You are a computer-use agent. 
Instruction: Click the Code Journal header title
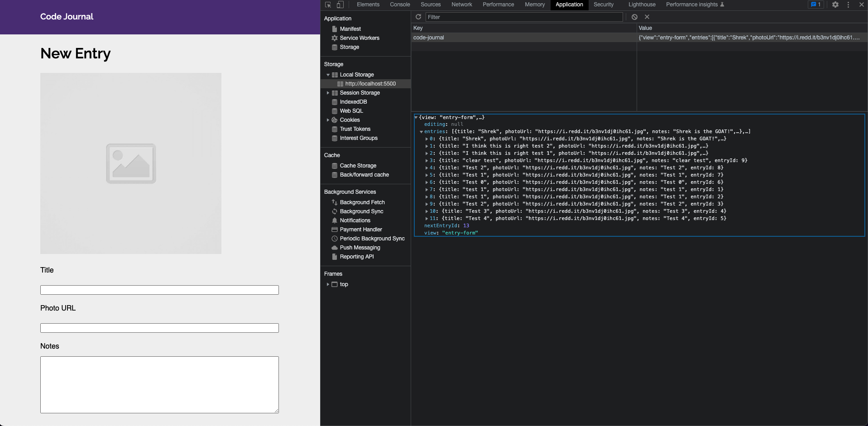point(67,17)
